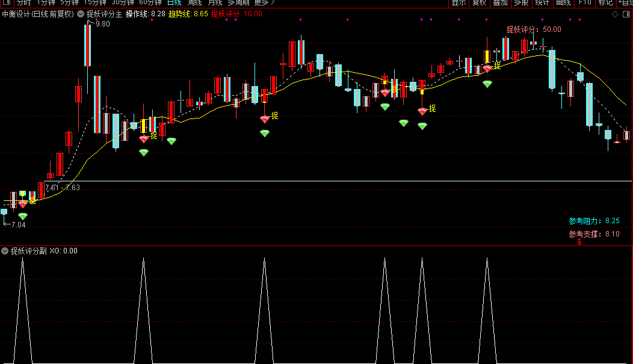
Task: Open the 捉妖评分副 indicator dropdown arrow
Action: click(5, 251)
